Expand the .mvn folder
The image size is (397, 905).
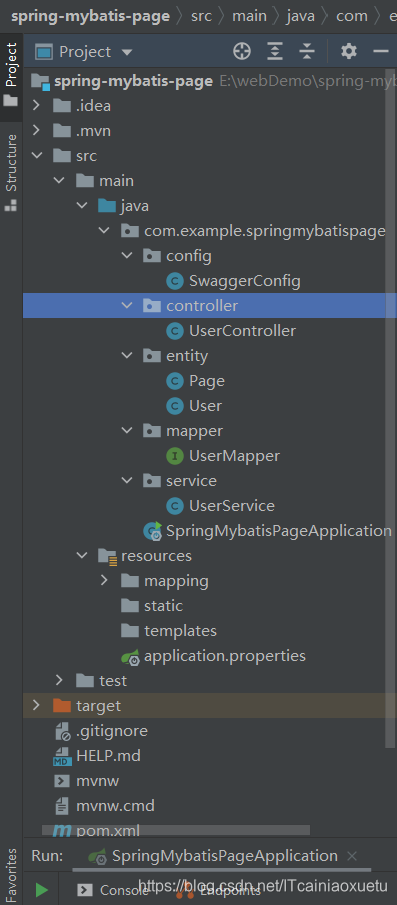click(36, 130)
